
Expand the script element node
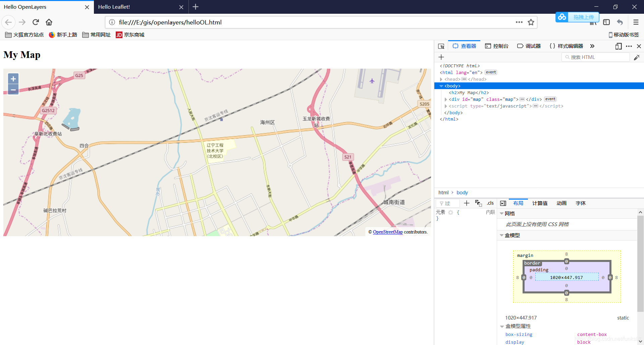(445, 106)
